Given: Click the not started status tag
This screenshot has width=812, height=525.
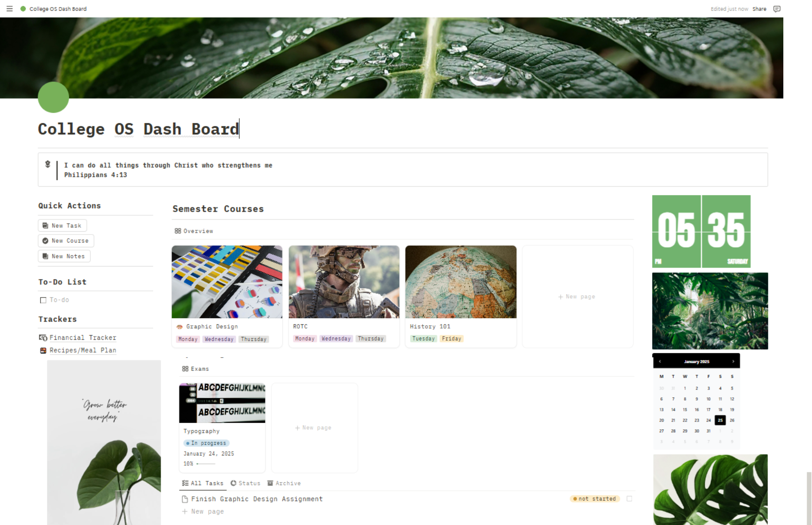Looking at the screenshot, I should click(594, 499).
